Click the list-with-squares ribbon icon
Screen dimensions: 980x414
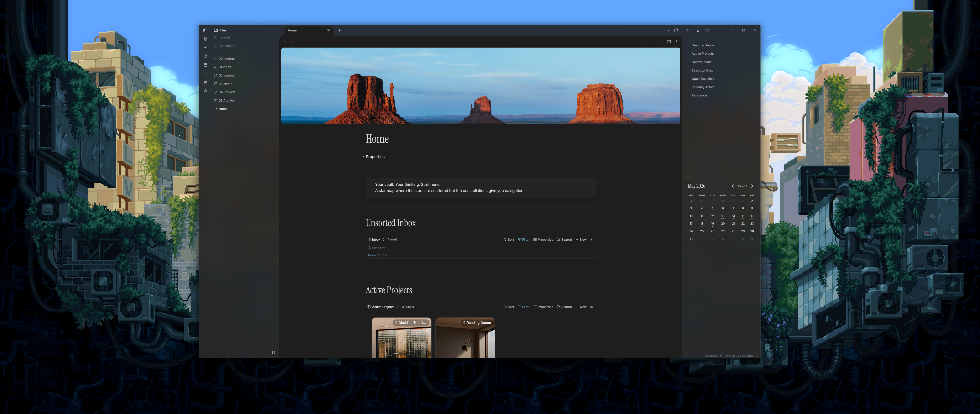(x=205, y=73)
